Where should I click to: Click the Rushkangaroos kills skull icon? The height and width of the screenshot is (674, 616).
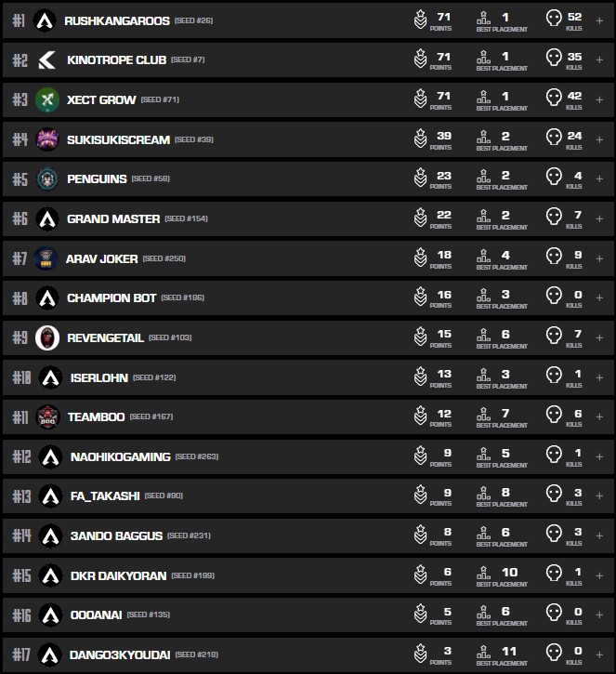click(554, 20)
